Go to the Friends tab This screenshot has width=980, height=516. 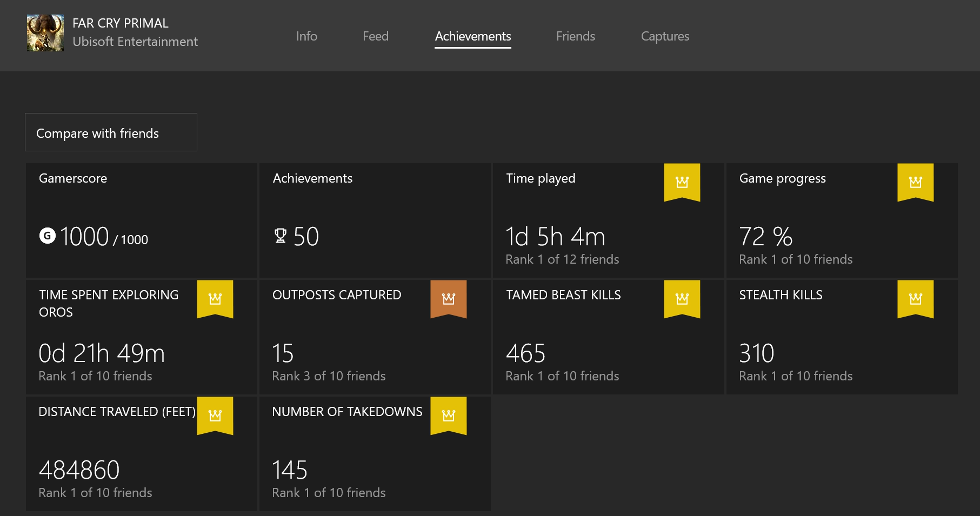click(x=576, y=36)
